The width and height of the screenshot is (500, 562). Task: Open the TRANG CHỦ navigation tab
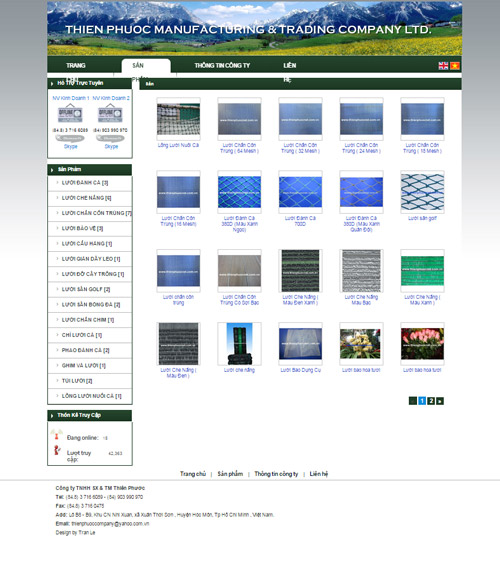click(x=76, y=66)
